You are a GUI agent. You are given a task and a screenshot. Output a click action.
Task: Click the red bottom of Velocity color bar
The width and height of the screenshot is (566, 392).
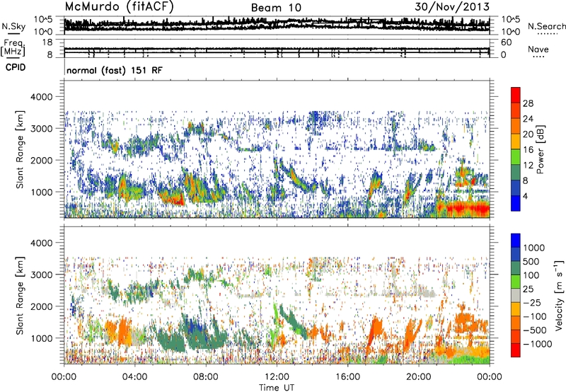516,350
